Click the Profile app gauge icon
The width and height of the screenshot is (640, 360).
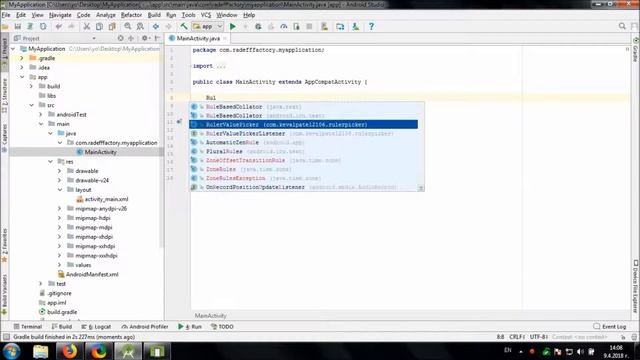click(x=284, y=27)
